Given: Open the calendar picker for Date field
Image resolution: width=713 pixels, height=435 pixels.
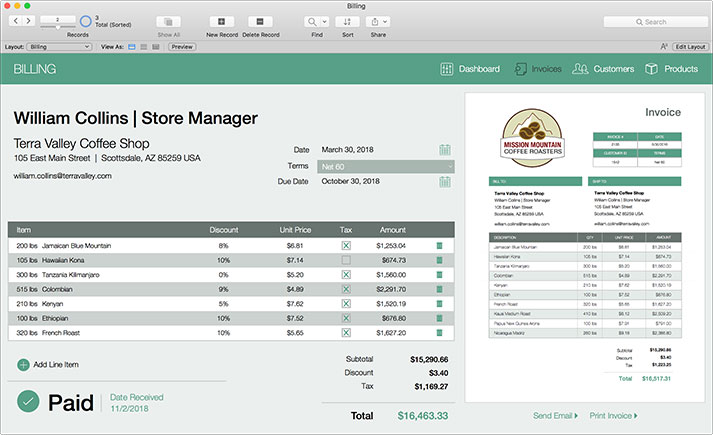Looking at the screenshot, I should coord(445,150).
